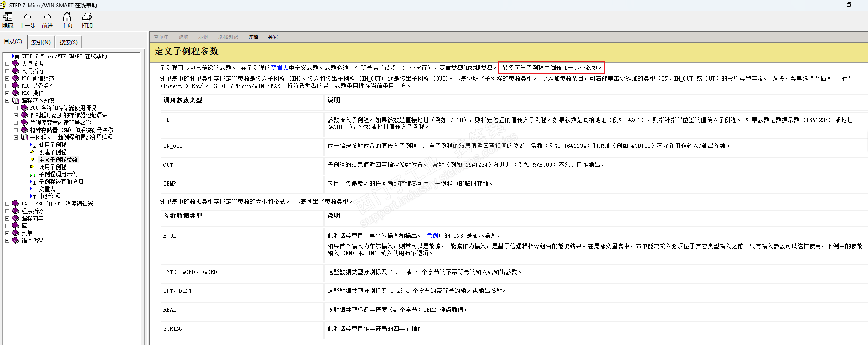Switch to the 目录(C) tab

(13, 41)
